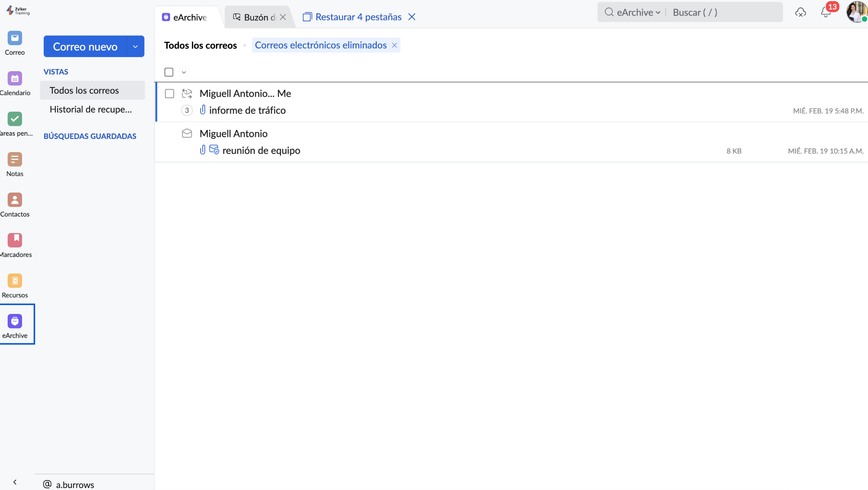Toggle the select-all emails checkbox
Viewport: 868px width, 490px height.
coord(169,72)
